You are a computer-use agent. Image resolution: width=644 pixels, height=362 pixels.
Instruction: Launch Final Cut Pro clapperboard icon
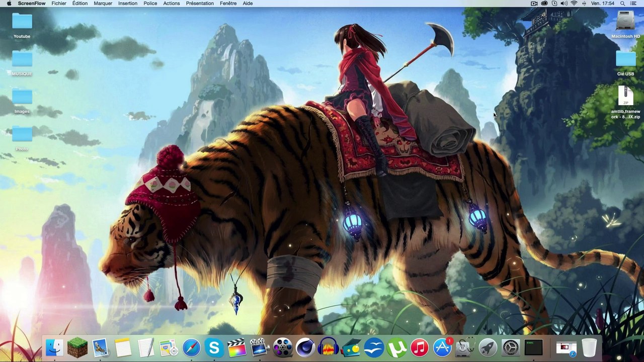pos(237,347)
